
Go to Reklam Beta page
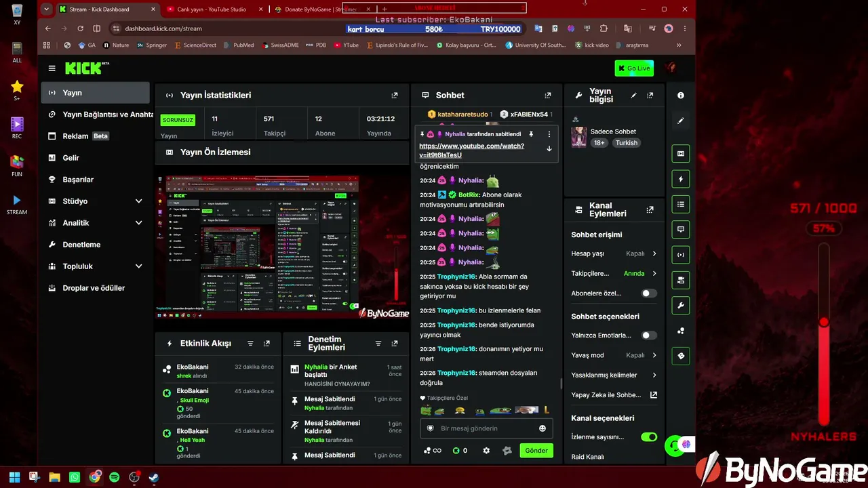tap(95, 136)
